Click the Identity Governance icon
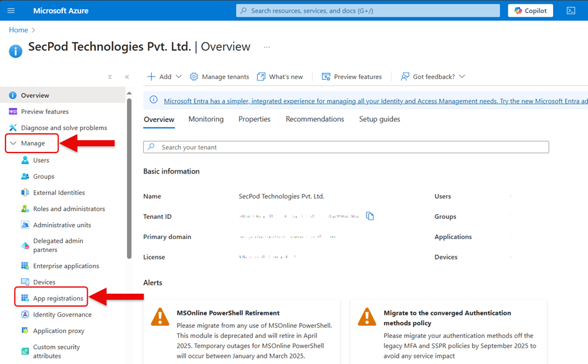The width and height of the screenshot is (588, 364). (x=25, y=315)
